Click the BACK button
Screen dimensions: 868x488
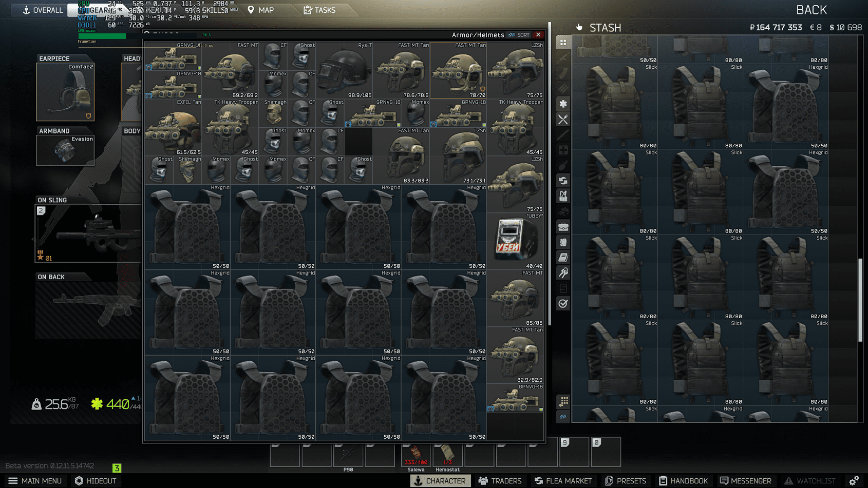point(812,10)
